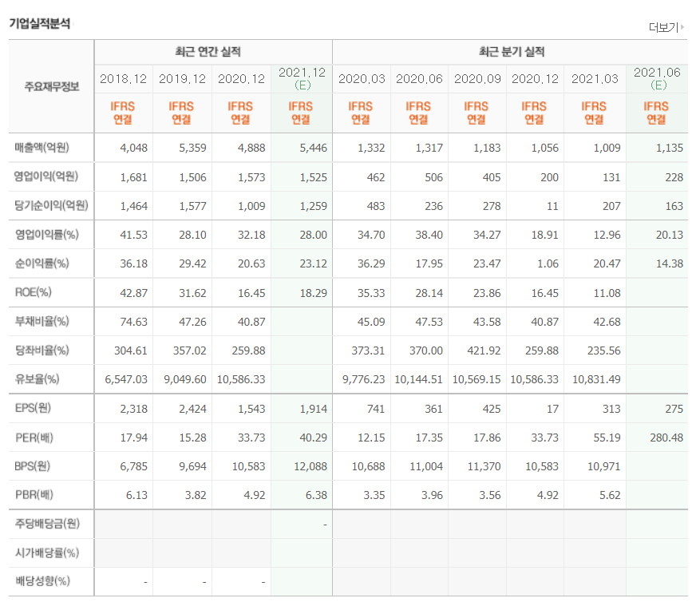Click the 매출액(억원) row label
The height and width of the screenshot is (602, 700).
click(x=42, y=148)
